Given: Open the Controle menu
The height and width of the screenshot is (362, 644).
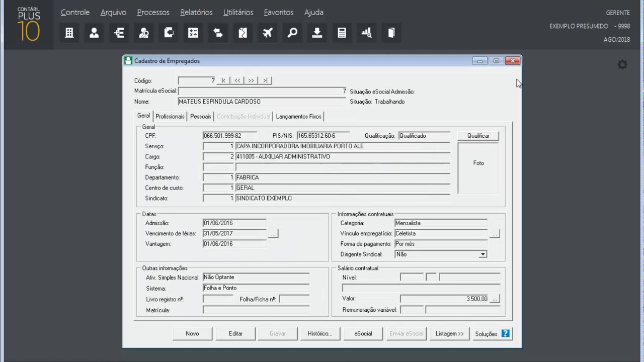Looking at the screenshot, I should [x=75, y=12].
